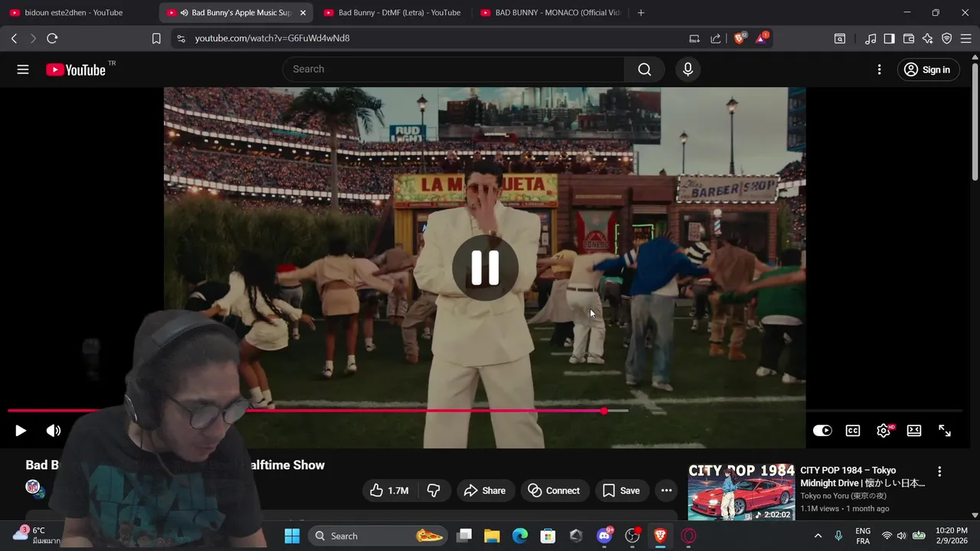Install/cast app icon in address bar
The width and height of the screenshot is (980, 551).
694,38
